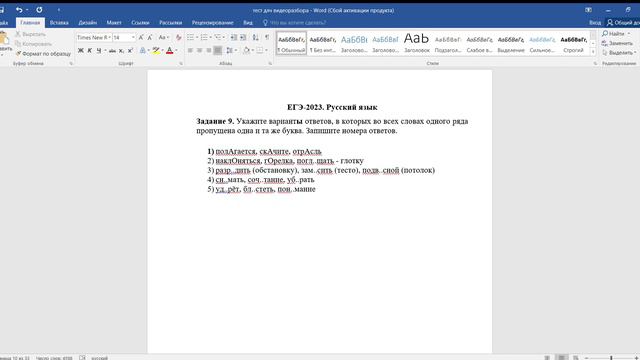Click the Redo/Repeat icon in title bar

[x=39, y=10]
